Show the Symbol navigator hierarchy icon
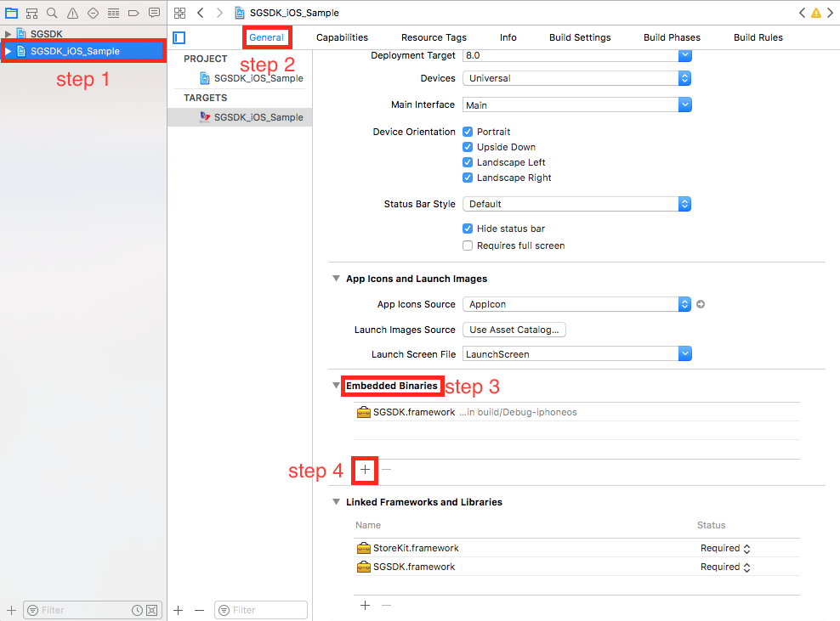840x621 pixels. pos(32,13)
